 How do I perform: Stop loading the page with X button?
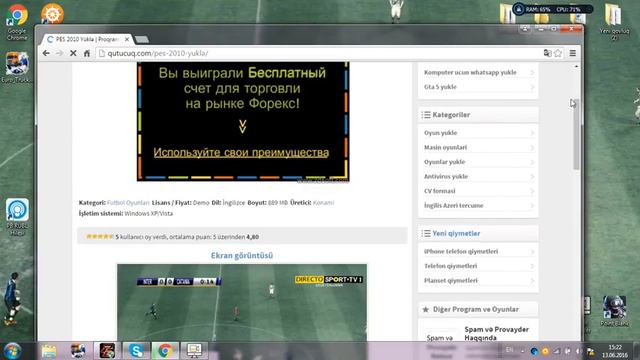pos(73,53)
